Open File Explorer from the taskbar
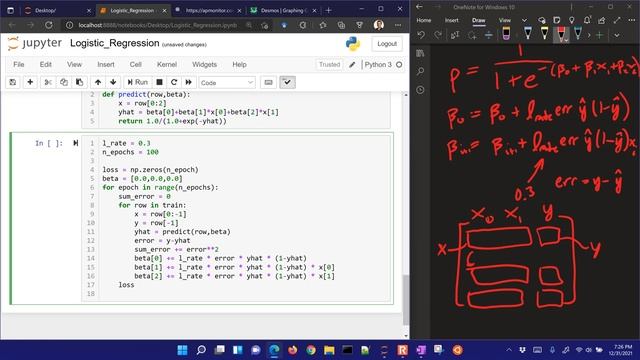Viewport: 640px width, 360px height. tap(329, 350)
